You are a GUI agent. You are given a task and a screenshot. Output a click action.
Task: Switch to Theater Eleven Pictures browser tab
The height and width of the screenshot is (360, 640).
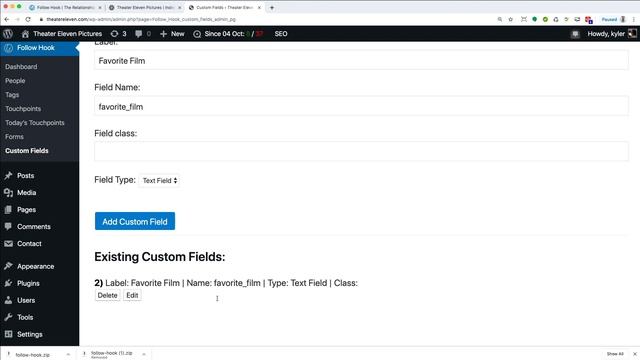145,7
